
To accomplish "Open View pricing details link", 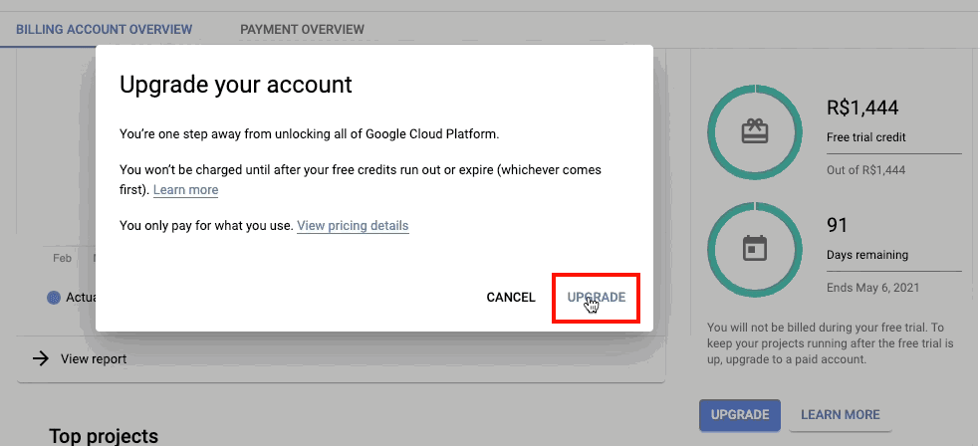I will coord(353,226).
